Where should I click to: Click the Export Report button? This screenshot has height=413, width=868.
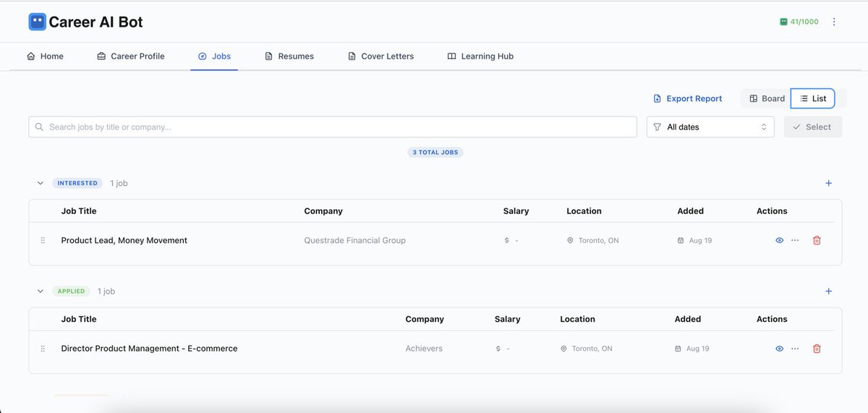point(688,98)
